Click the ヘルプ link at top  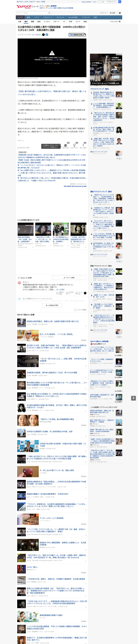coord(94,2)
